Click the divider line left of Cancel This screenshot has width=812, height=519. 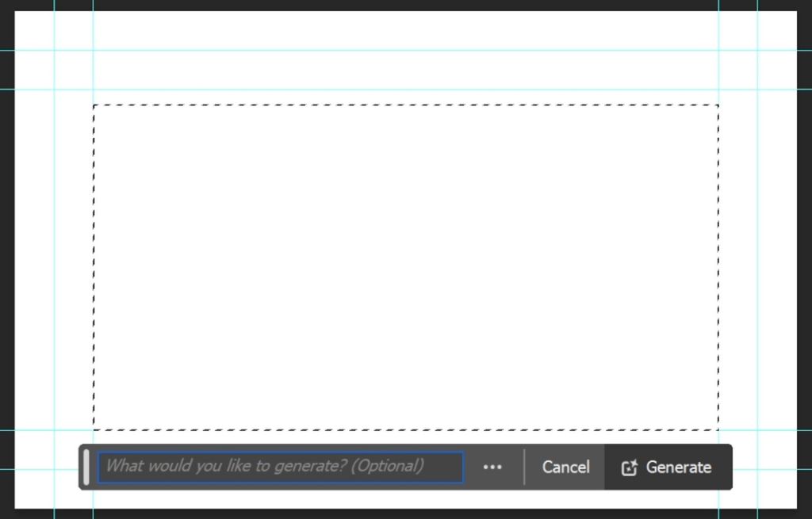coord(524,467)
